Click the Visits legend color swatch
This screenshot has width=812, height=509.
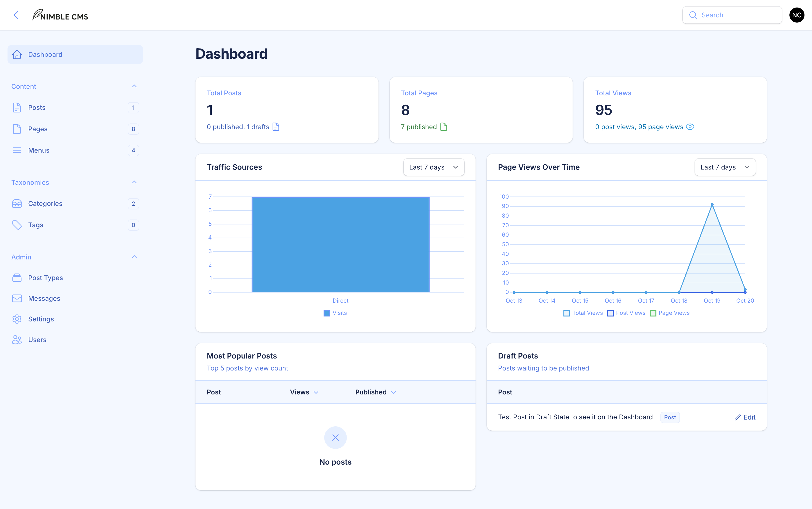(x=327, y=313)
